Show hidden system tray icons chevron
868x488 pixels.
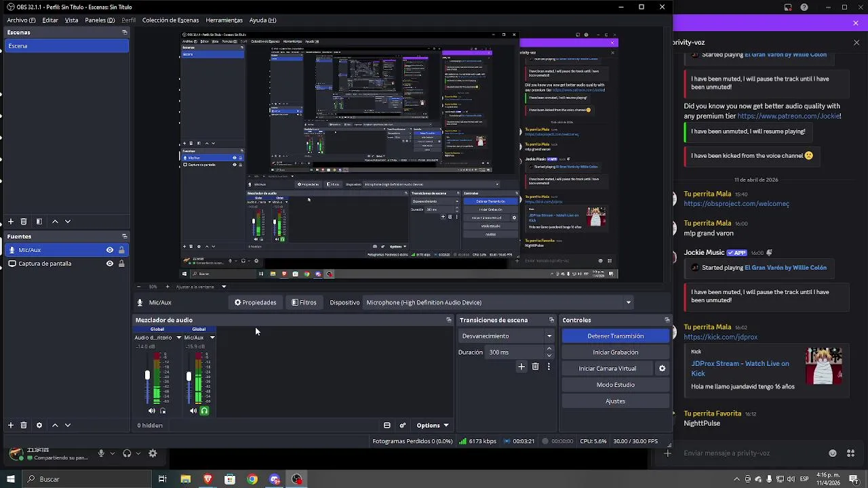pyautogui.click(x=736, y=479)
